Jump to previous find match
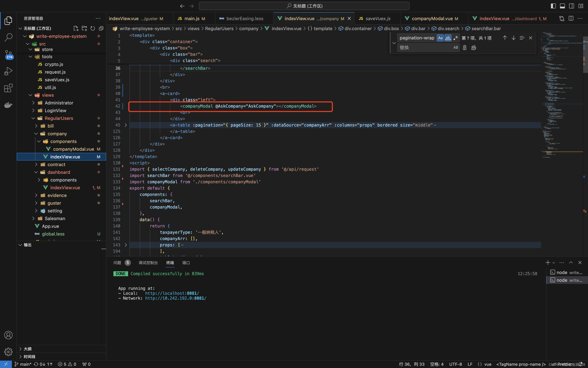The width and height of the screenshot is (588, 368). pyautogui.click(x=505, y=38)
